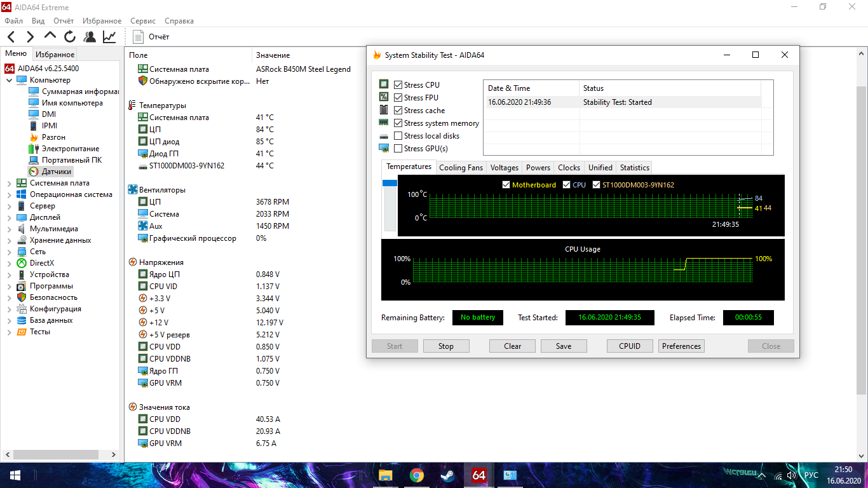Screen dimensions: 868x488
Task: Enable the Stress GPU(s) checkbox
Action: (398, 149)
